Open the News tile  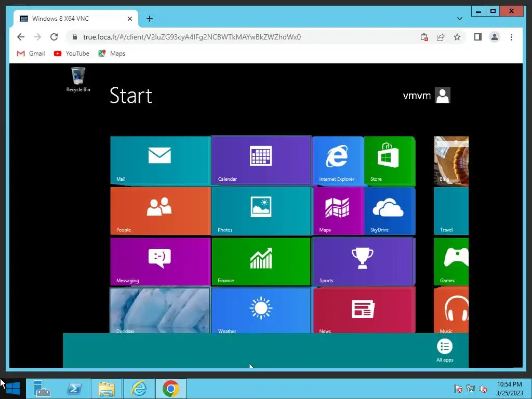[364, 311]
